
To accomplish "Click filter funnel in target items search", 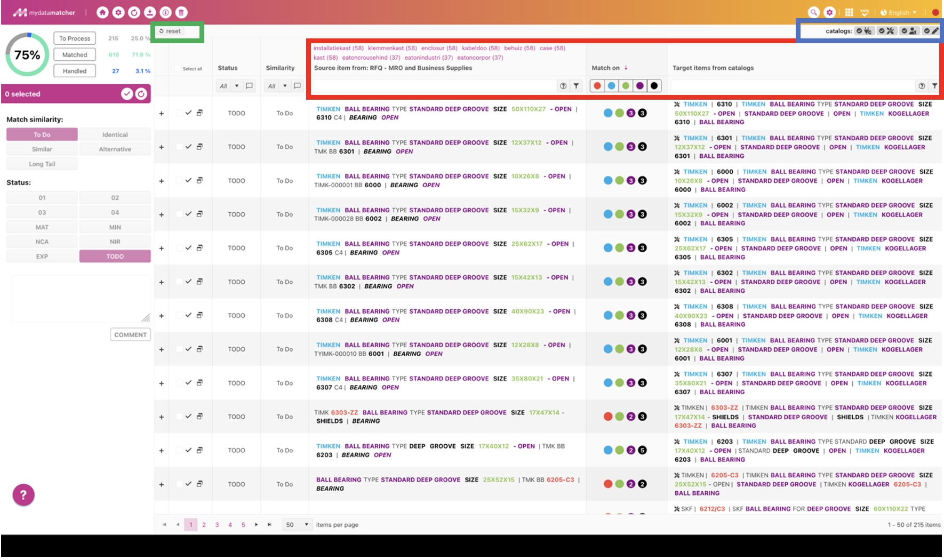I will pyautogui.click(x=935, y=86).
